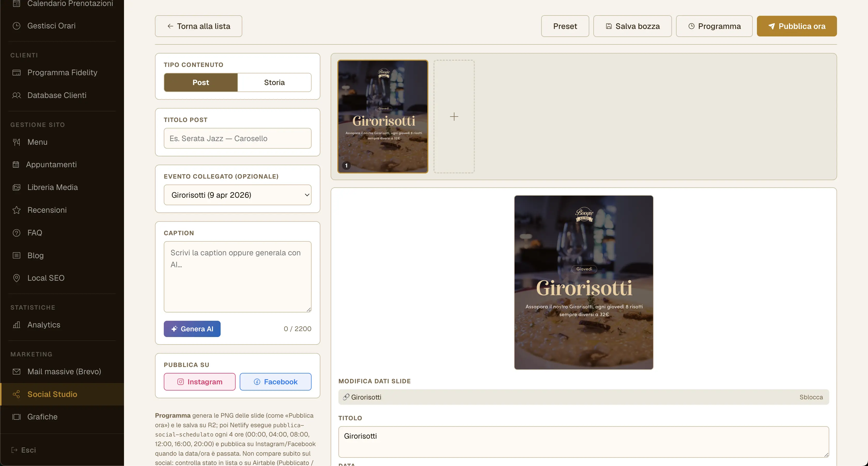Open Appuntamenti page
This screenshot has width=868, height=466.
coord(62,165)
